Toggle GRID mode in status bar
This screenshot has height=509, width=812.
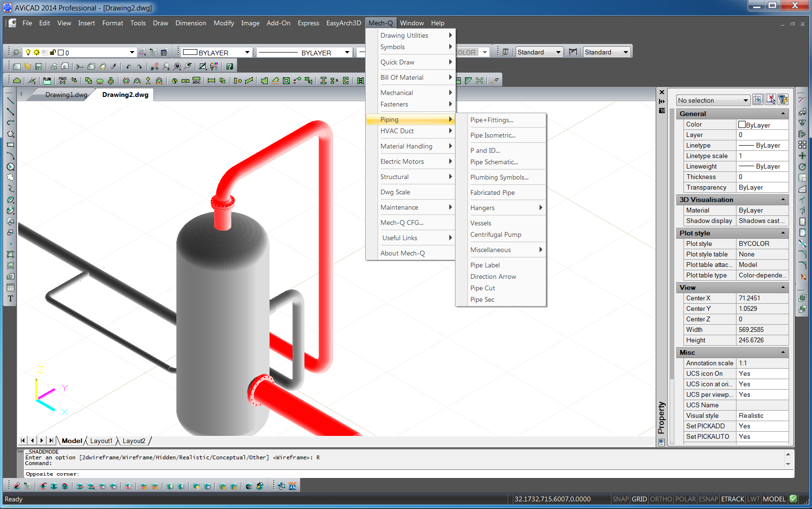point(639,499)
